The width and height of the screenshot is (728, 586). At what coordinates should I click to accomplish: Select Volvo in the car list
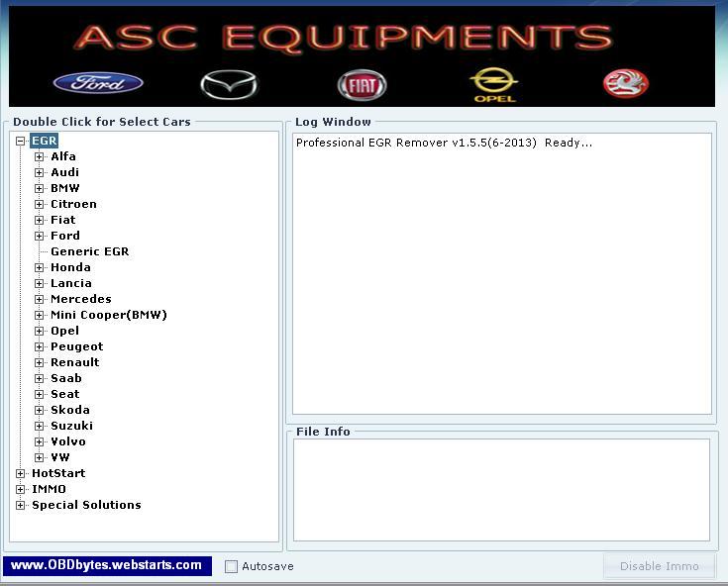pos(67,441)
